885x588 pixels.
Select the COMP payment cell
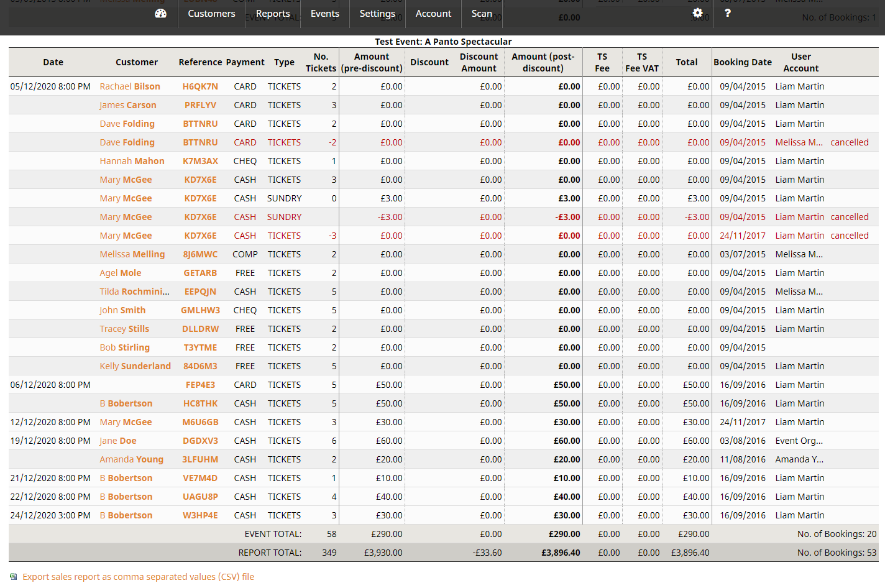click(245, 254)
